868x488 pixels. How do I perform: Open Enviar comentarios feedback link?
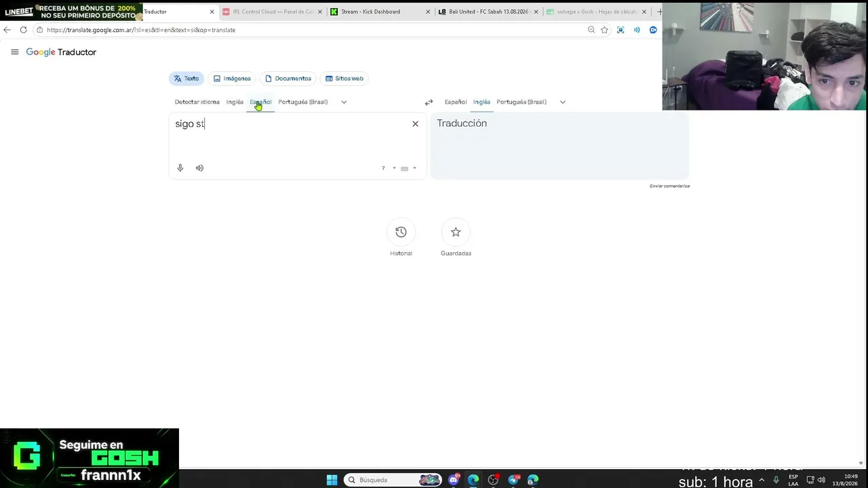click(x=669, y=186)
